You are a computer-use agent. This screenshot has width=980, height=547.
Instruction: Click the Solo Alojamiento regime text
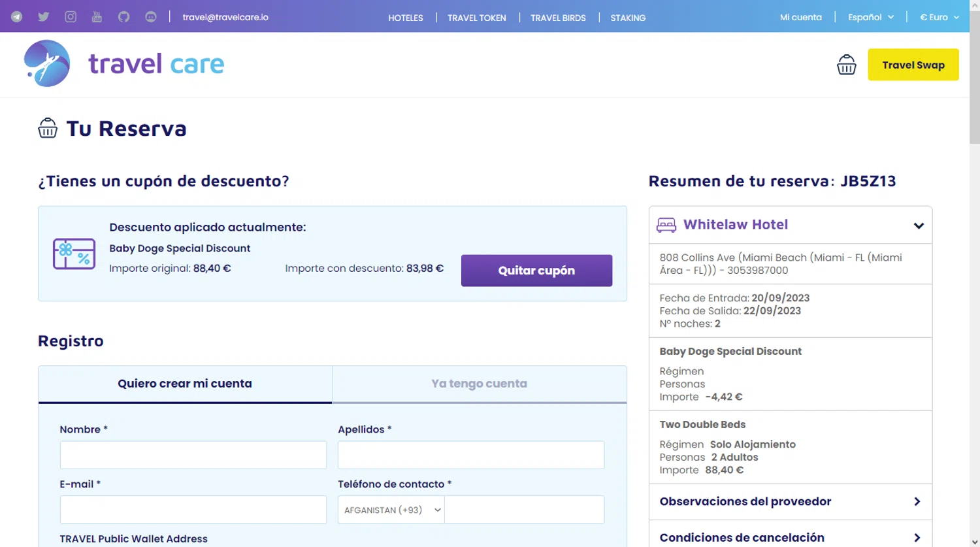click(x=753, y=444)
